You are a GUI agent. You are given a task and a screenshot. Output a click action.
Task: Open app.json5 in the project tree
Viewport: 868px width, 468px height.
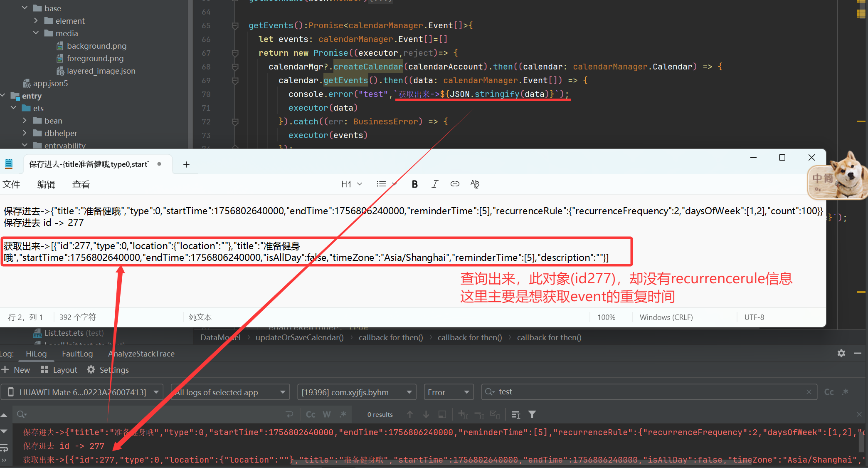coord(45,83)
